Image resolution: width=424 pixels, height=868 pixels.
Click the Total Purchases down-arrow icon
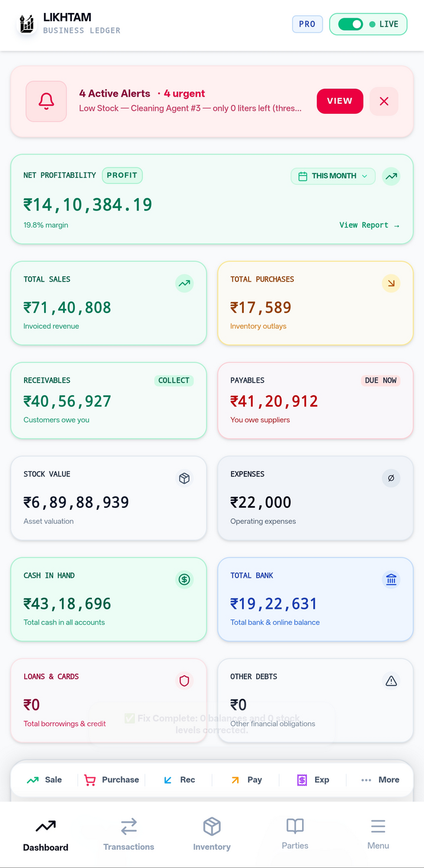tap(391, 283)
